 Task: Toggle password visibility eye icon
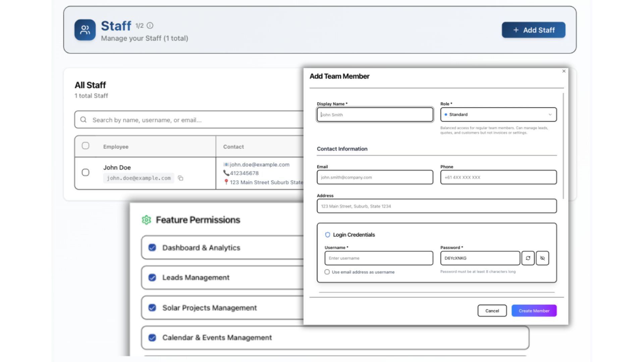coord(542,258)
